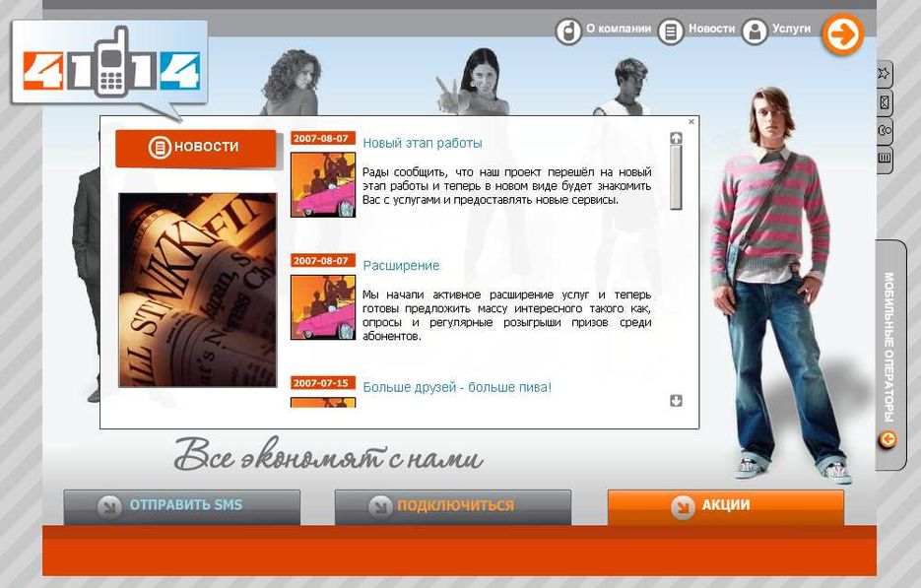Click the person icon beside Услуги

(x=755, y=32)
